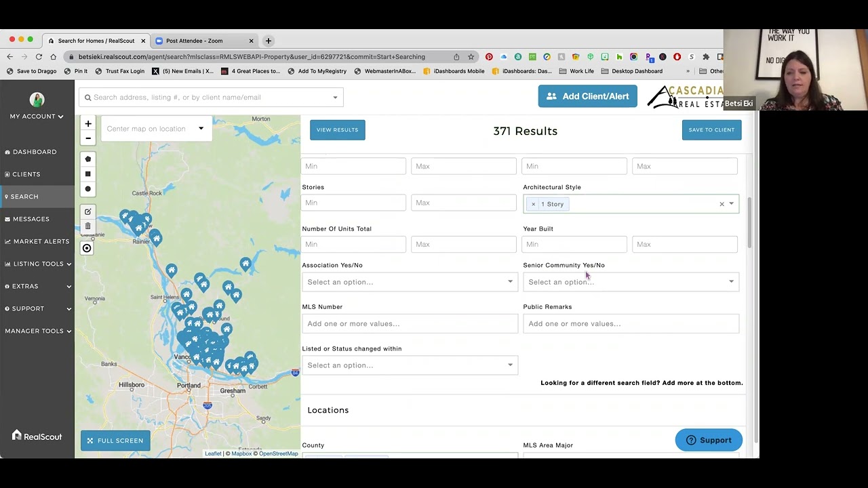
Task: Click the share icon in address bar
Action: (456, 57)
